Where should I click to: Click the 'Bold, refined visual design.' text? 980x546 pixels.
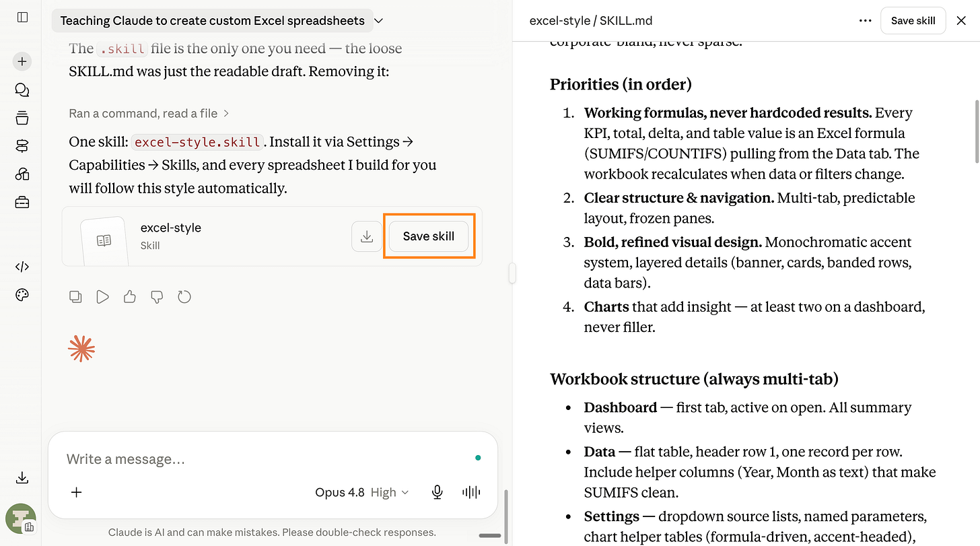coord(673,242)
